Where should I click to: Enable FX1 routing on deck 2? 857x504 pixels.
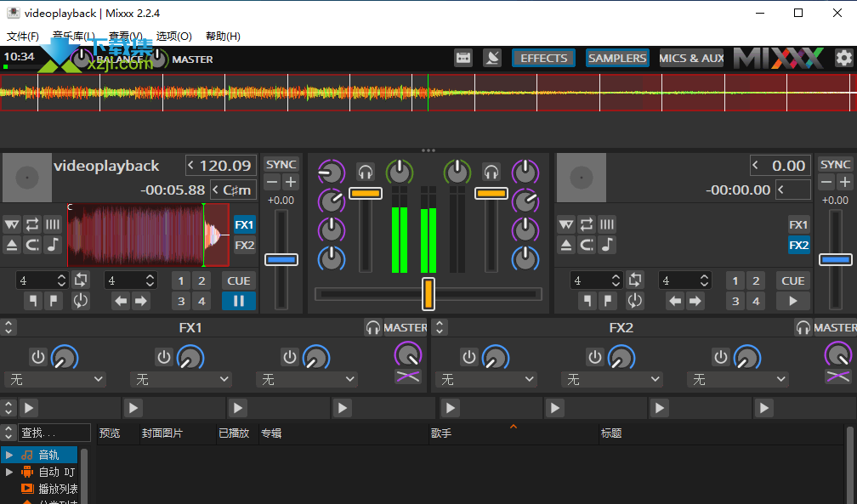coord(798,224)
